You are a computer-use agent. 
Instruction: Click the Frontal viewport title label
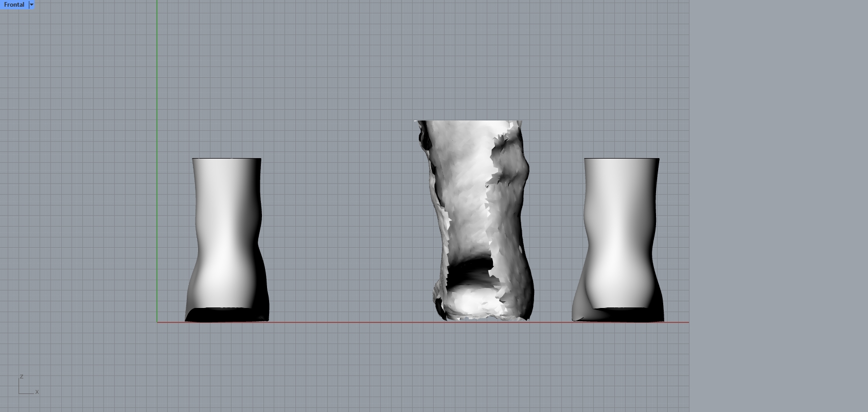[14, 5]
